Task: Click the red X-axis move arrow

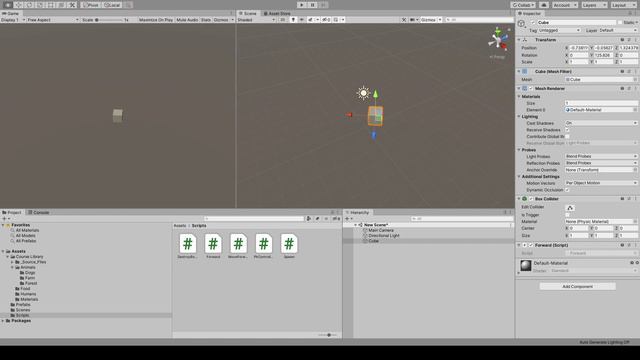Action: coord(349,115)
